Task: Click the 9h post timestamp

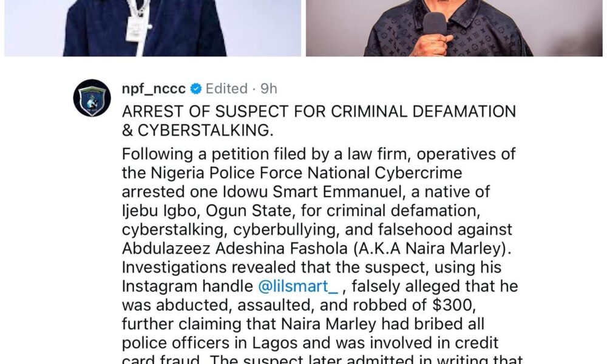Action: pyautogui.click(x=268, y=89)
